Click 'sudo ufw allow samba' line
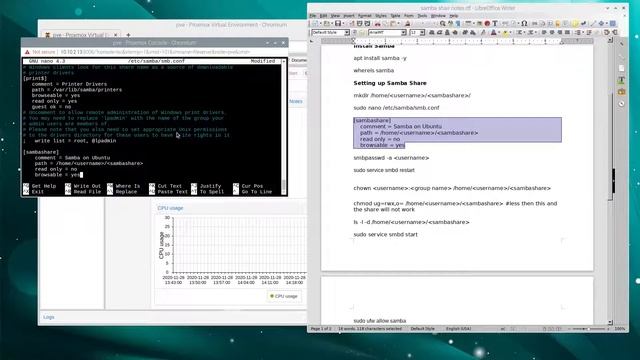The image size is (640, 360). (380, 321)
